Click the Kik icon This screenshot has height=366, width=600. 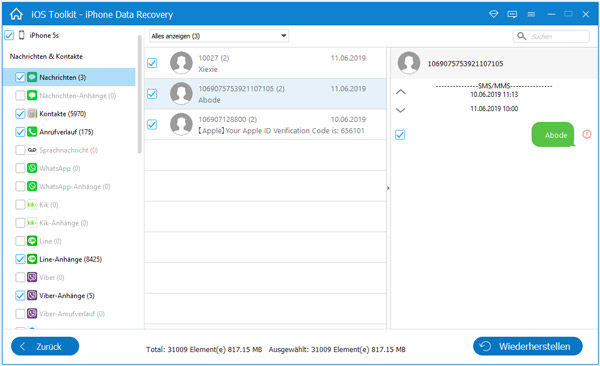(32, 204)
